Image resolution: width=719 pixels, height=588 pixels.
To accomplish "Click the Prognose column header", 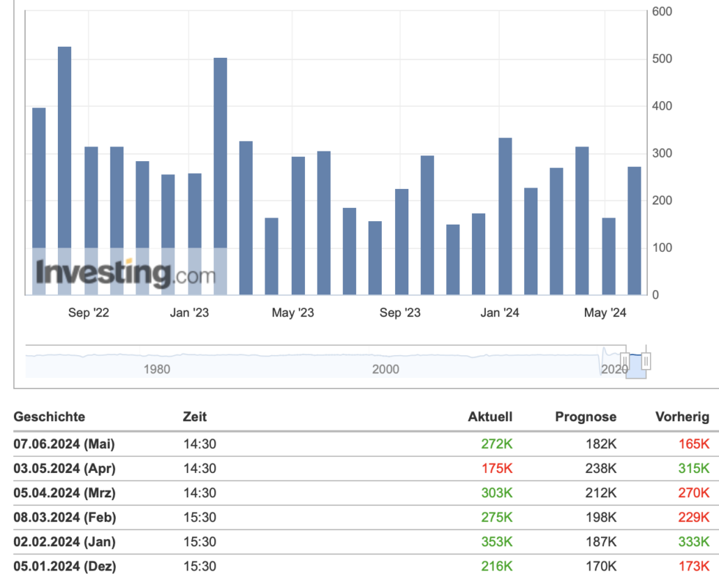I will click(x=585, y=417).
